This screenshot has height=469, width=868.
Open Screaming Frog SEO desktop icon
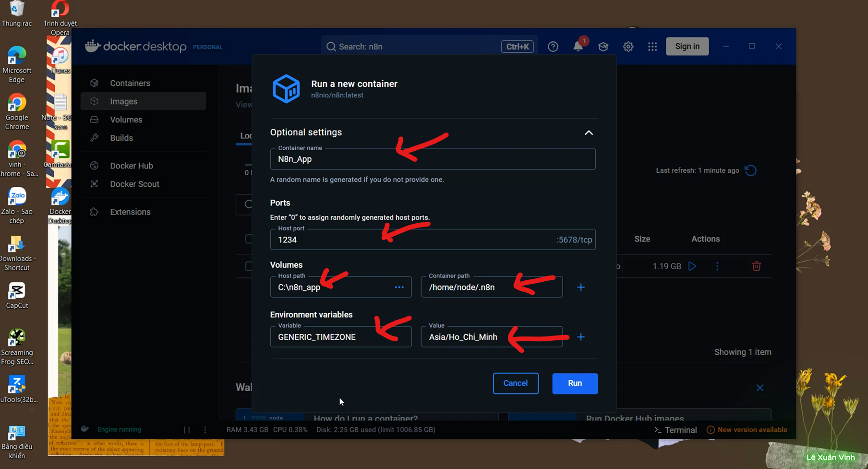tap(17, 347)
